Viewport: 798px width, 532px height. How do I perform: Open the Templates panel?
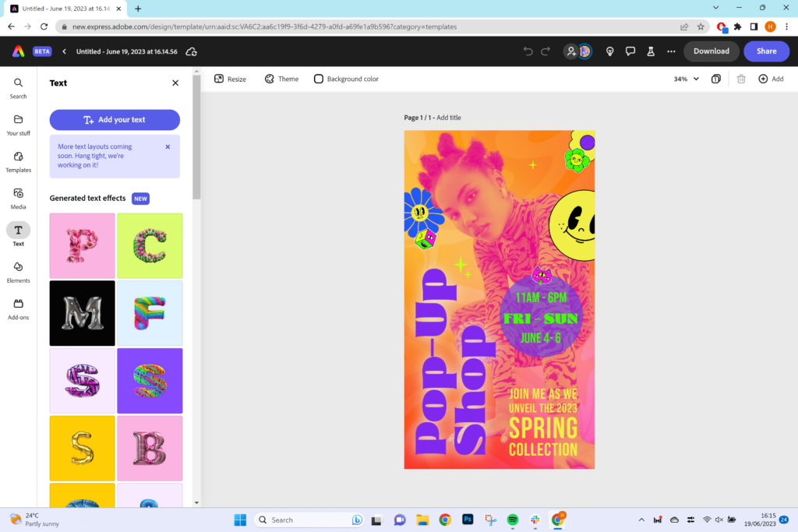tap(19, 162)
